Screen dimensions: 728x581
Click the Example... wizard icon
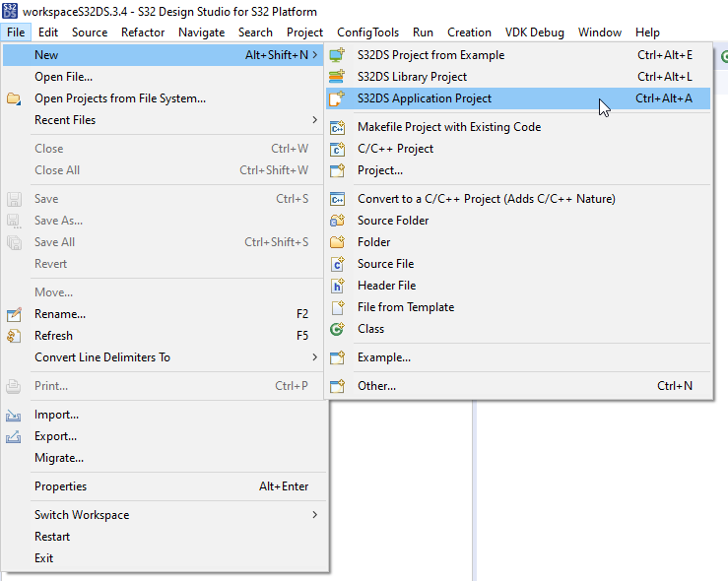[337, 357]
